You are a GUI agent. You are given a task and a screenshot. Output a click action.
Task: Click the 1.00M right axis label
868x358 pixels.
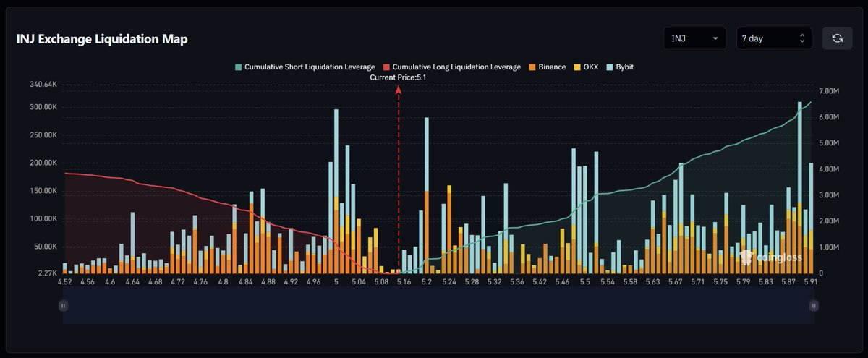[x=829, y=247]
